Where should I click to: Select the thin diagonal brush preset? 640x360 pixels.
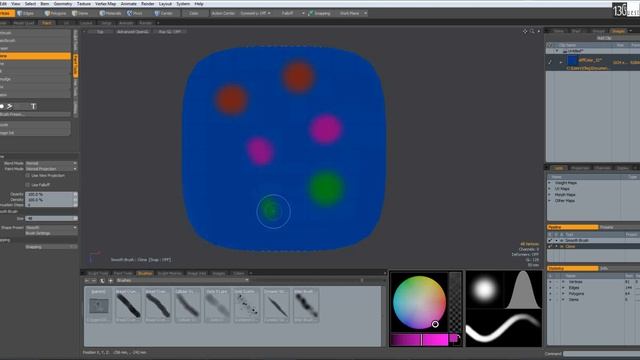tap(276, 305)
